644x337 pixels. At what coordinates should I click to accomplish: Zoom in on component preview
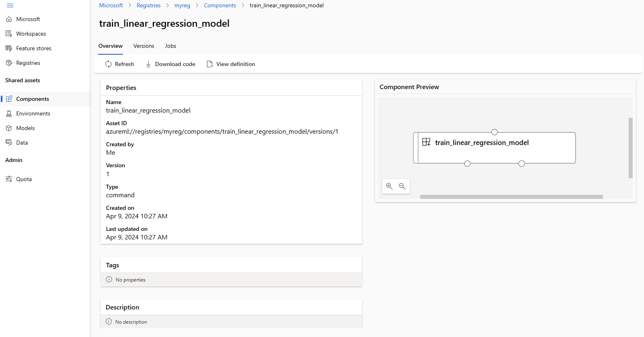(x=389, y=186)
